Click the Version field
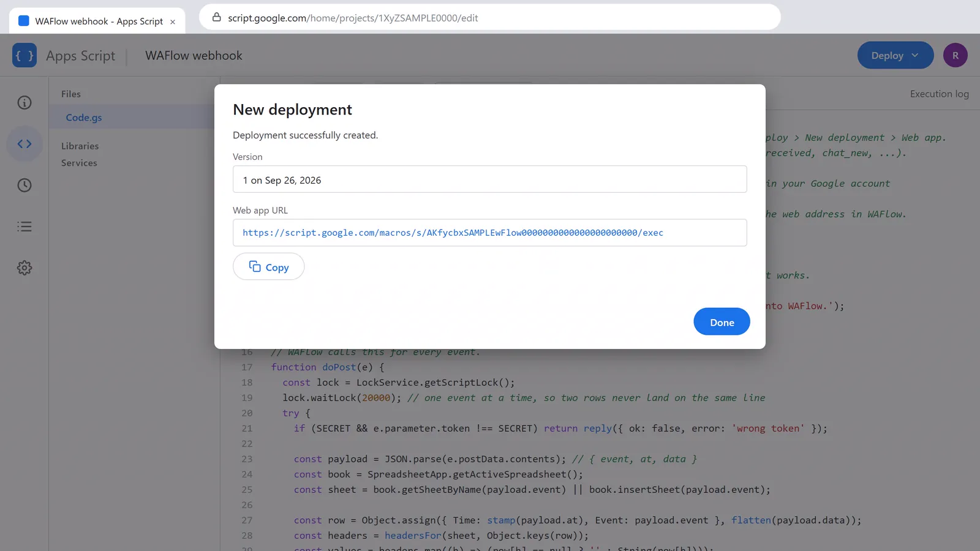 tap(489, 179)
